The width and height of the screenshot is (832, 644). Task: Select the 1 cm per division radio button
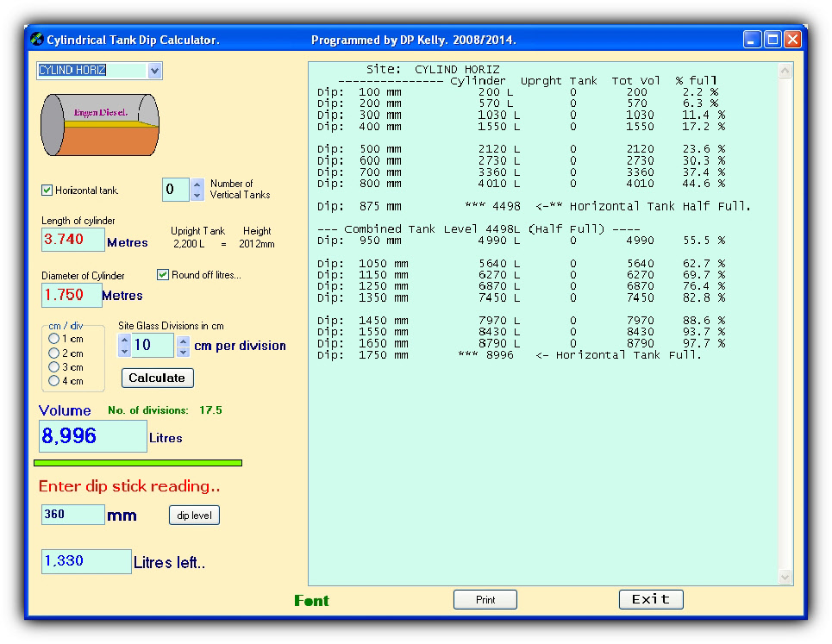point(54,338)
